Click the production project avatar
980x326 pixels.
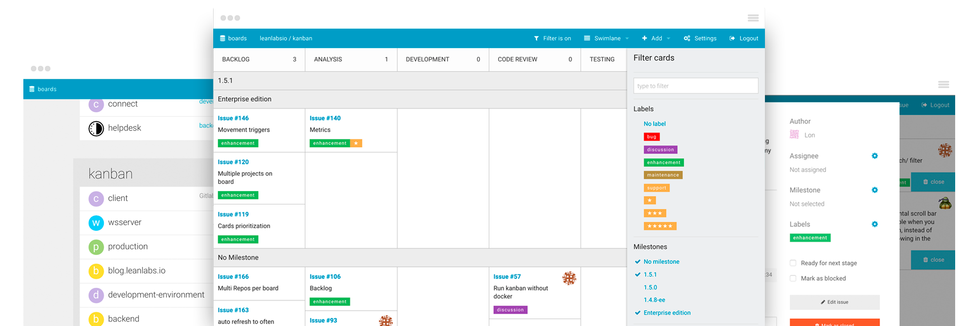[96, 247]
